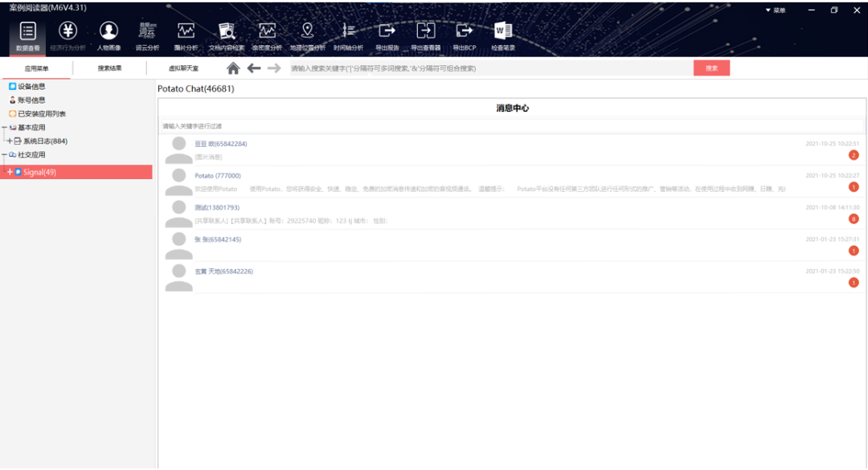Click the 导出BCP export icon
This screenshot has width=868, height=470.
click(x=464, y=31)
